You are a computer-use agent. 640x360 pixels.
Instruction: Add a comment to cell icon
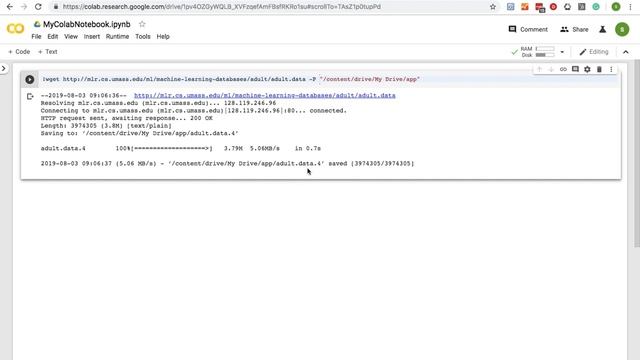[575, 69]
